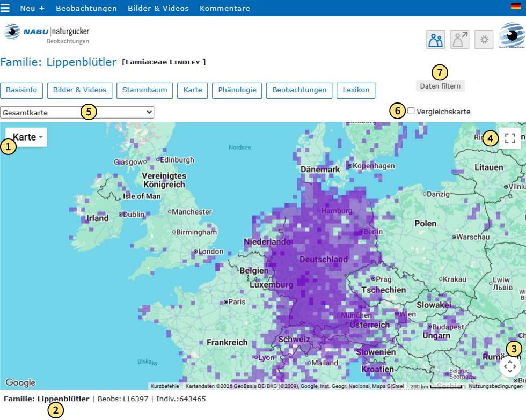The image size is (526, 420).
Task: Click the Google logo on map
Action: click(x=20, y=382)
